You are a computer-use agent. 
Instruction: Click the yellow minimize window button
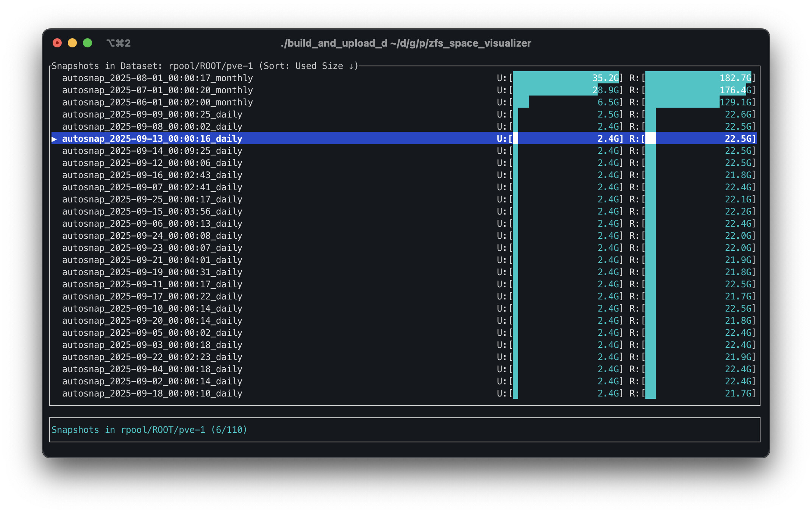click(x=72, y=43)
